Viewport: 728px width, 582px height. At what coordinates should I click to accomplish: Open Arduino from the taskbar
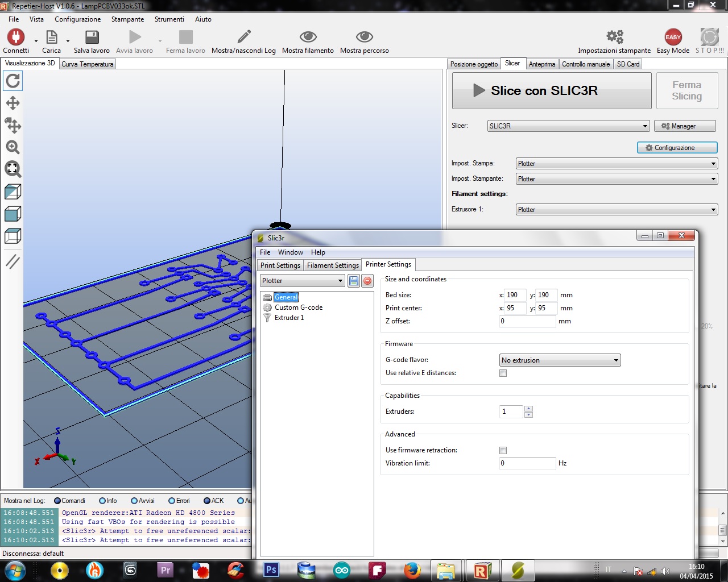[x=342, y=570]
